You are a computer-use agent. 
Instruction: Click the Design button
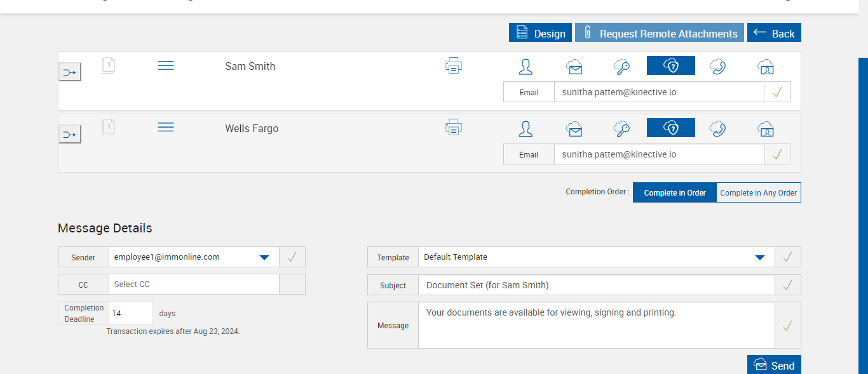coord(540,33)
